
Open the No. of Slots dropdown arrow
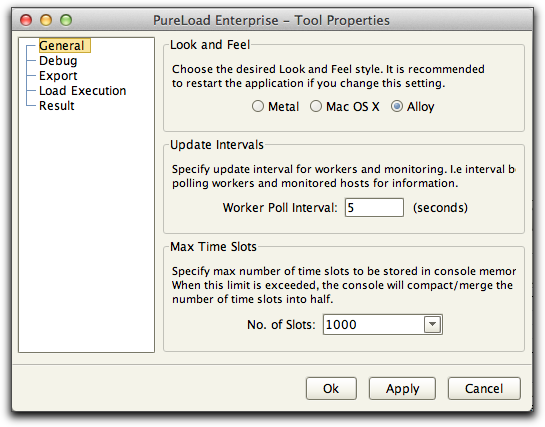pos(432,325)
